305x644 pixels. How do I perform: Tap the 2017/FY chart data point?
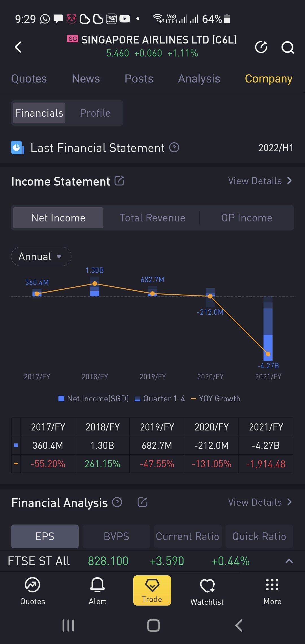click(37, 294)
